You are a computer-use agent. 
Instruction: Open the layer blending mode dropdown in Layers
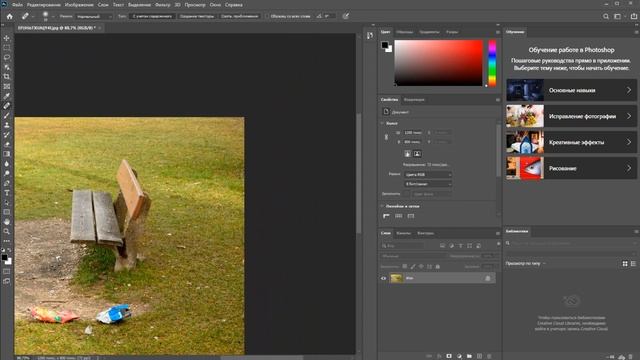click(x=413, y=256)
